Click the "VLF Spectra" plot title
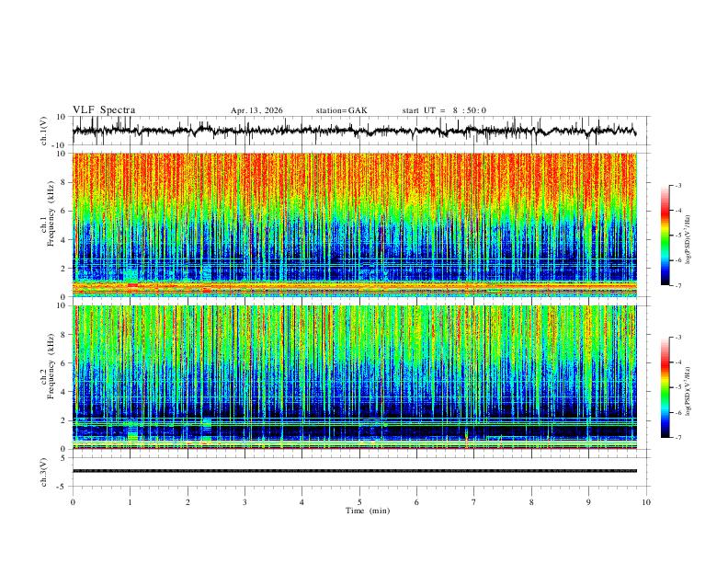This screenshot has height=563, width=728. [104, 110]
